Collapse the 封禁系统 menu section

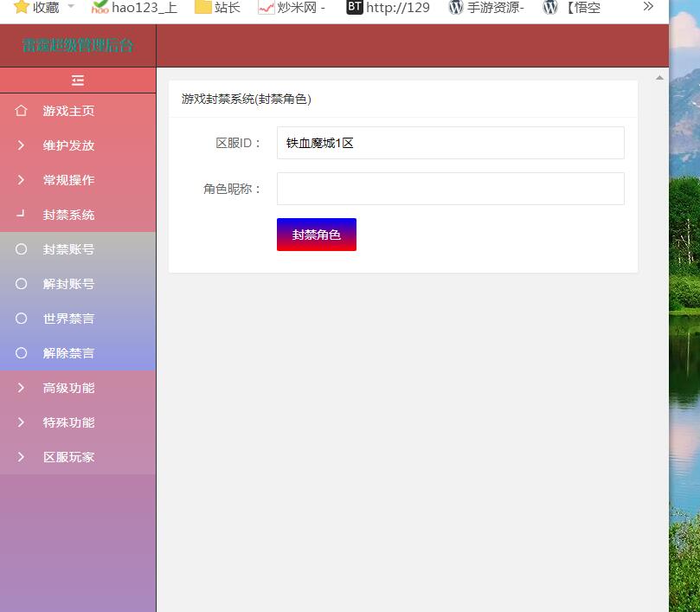pyautogui.click(x=68, y=215)
